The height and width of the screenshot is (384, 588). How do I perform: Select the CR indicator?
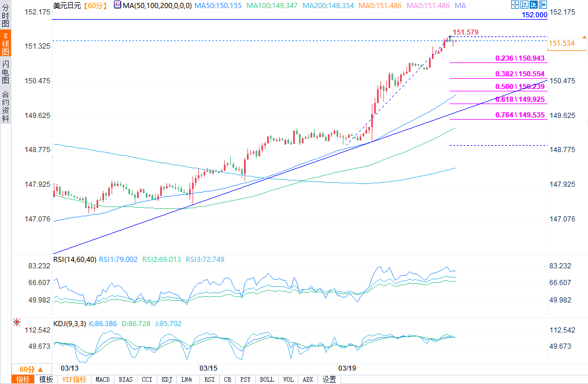coord(228,379)
